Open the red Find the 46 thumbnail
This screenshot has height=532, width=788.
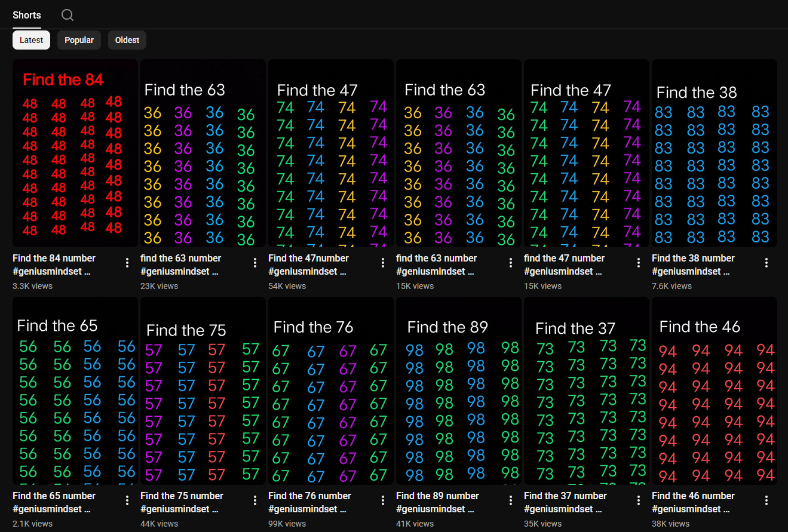tap(714, 391)
